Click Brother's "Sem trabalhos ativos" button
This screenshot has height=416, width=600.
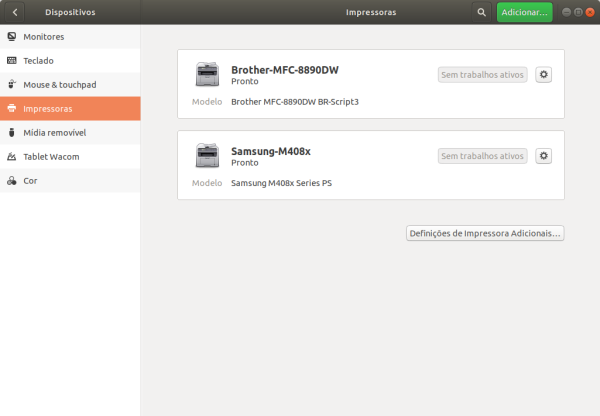[x=483, y=75]
